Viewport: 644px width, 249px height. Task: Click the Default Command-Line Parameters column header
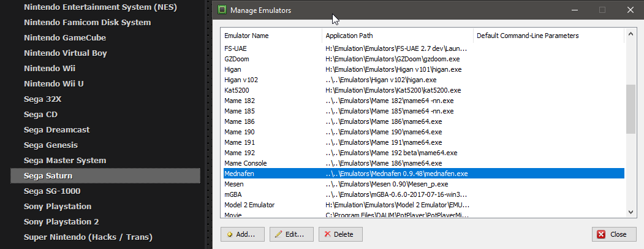[x=548, y=36]
